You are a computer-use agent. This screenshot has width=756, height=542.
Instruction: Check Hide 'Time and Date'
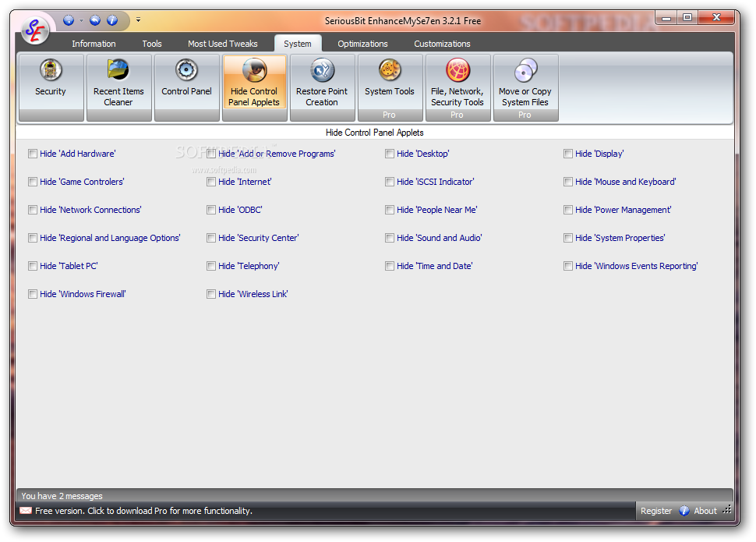(x=390, y=265)
